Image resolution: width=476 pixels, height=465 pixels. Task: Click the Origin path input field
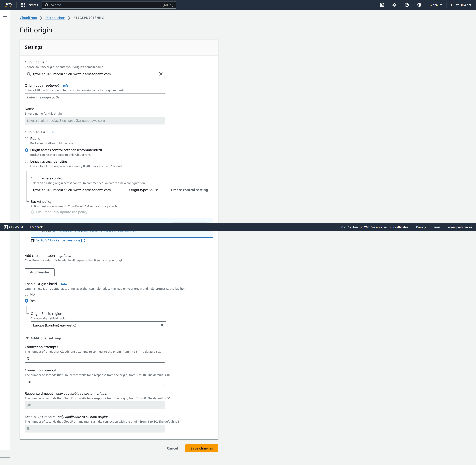click(x=95, y=97)
